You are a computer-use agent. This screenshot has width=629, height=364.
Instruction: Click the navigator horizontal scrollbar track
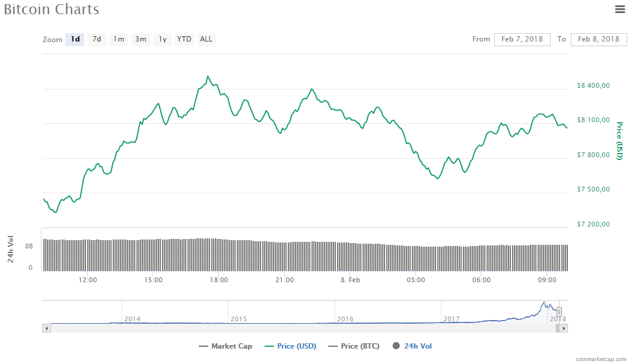pos(303,328)
